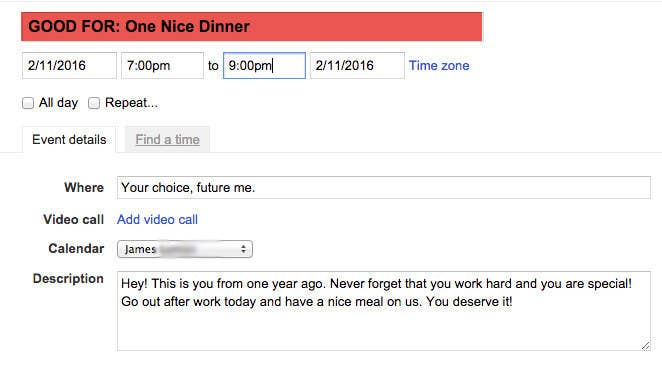Open the end date field after 9:00pm

tap(357, 65)
